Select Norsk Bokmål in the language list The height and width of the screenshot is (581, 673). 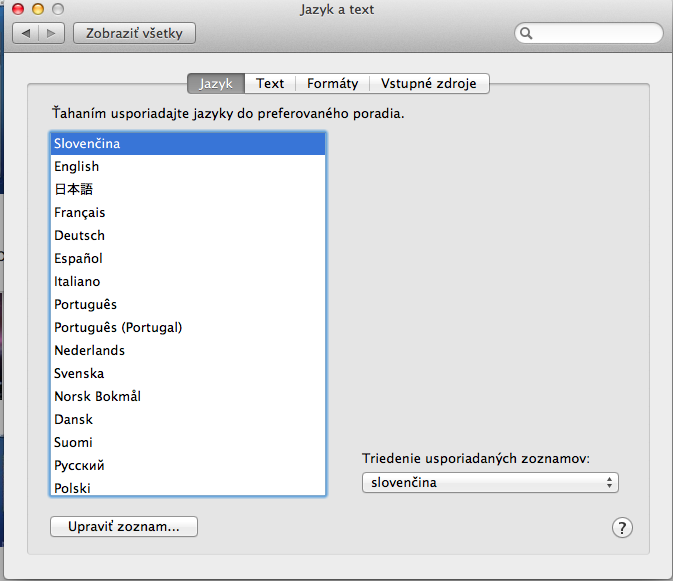tap(188, 396)
